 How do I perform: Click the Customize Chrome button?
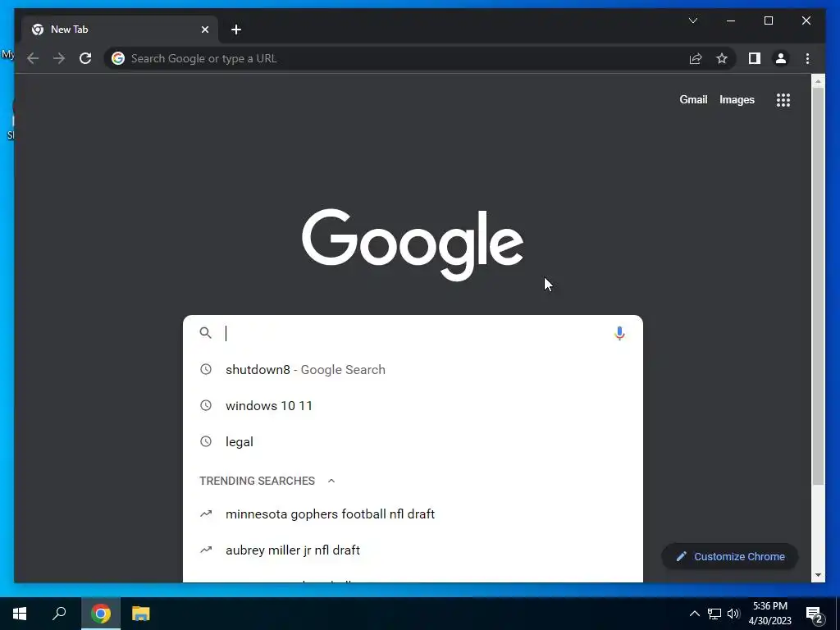[730, 557]
